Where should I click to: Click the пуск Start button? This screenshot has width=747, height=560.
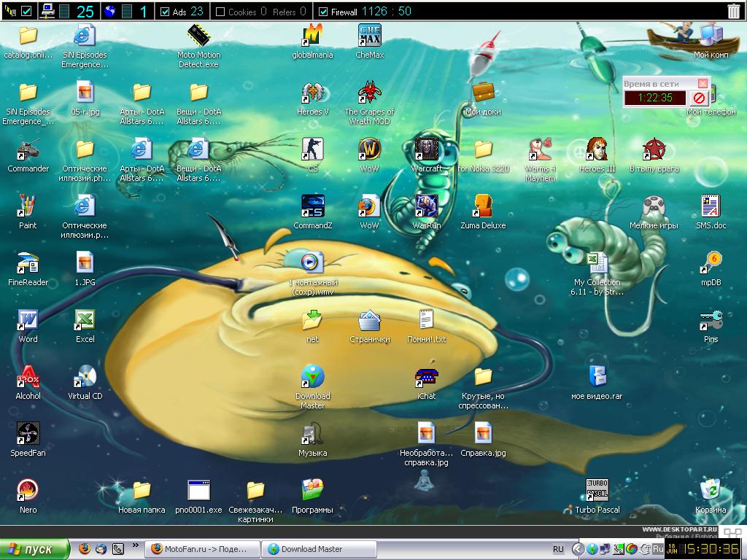coord(35,549)
